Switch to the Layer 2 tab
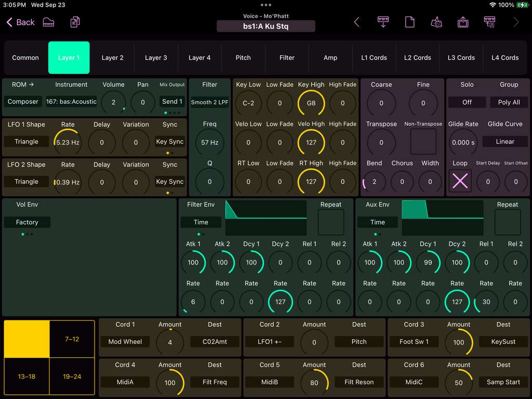The width and height of the screenshot is (532, 399). pyautogui.click(x=112, y=58)
